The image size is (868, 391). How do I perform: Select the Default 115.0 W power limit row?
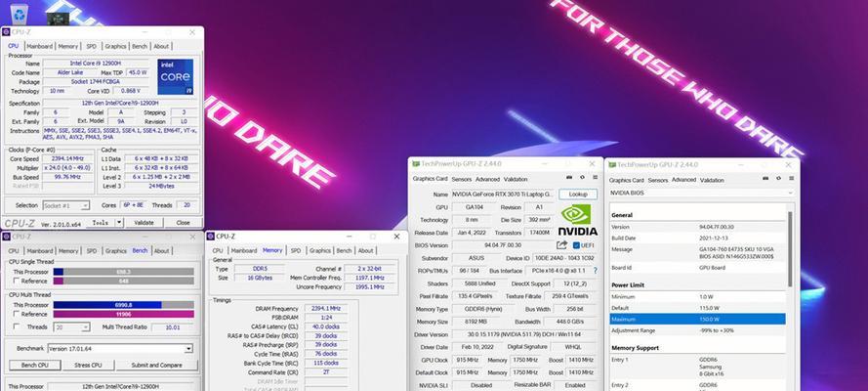pos(697,308)
